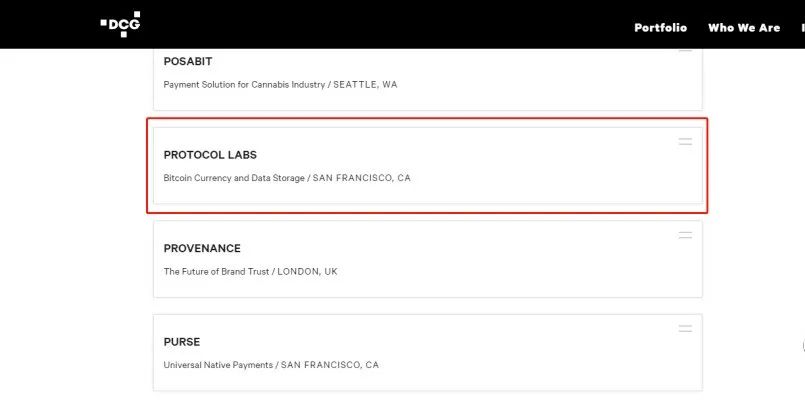Click the Provenance card body
Image resolution: width=805 pixels, height=403 pixels.
[x=427, y=259]
